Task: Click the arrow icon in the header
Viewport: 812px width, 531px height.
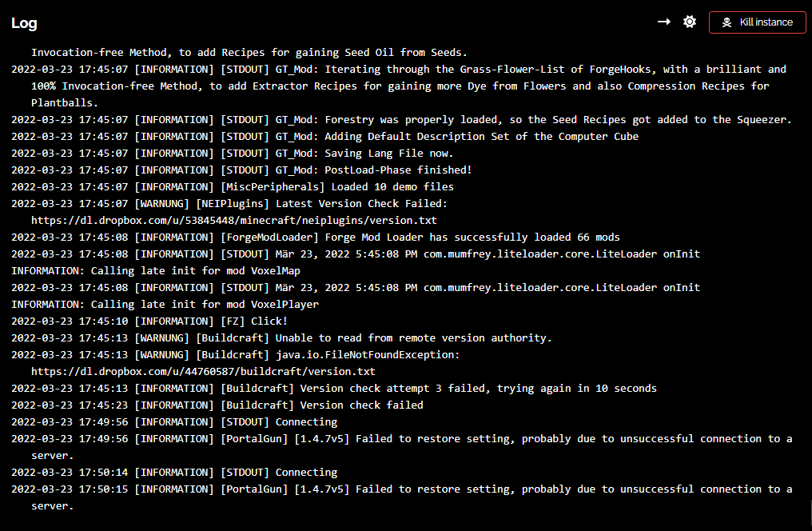Action: tap(664, 22)
